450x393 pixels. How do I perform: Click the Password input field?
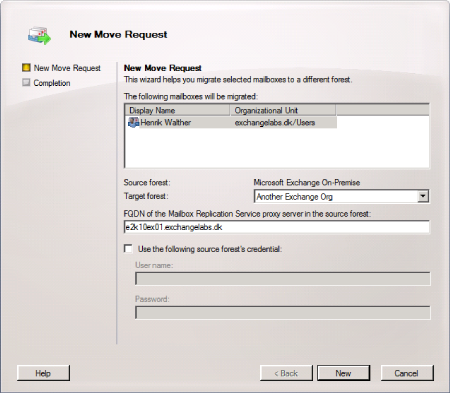click(x=283, y=313)
